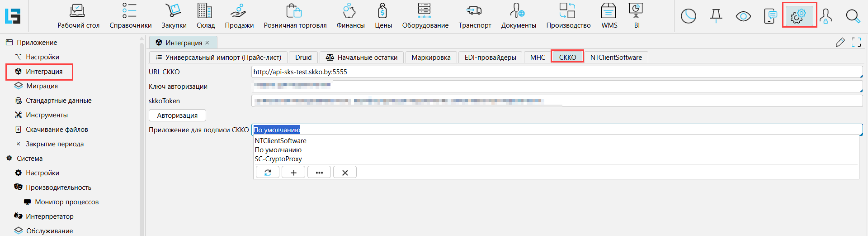Select SC-CryptoProxy from the dropdown list
Viewport: 868px width, 236px height.
pos(278,159)
